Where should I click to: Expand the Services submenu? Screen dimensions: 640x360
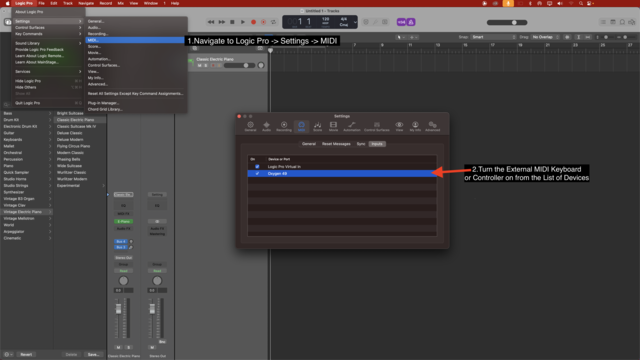[x=48, y=71]
